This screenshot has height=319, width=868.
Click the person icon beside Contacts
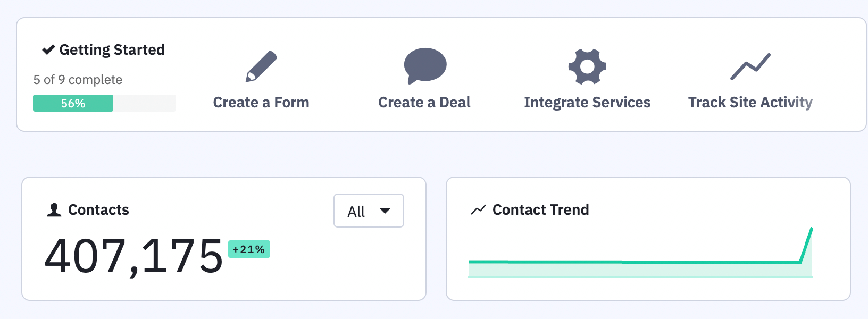click(x=54, y=210)
